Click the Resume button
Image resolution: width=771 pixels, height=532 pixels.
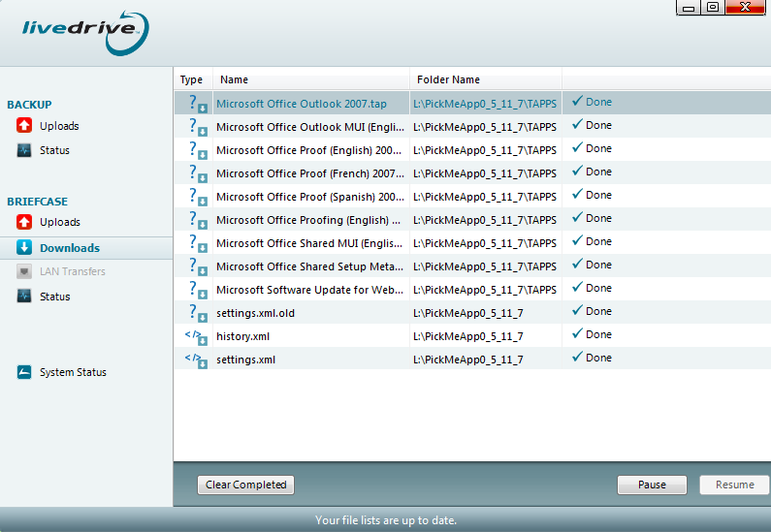point(734,485)
